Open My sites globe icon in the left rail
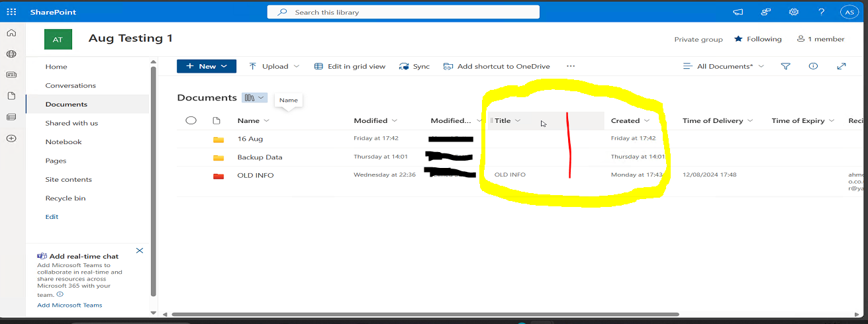This screenshot has height=324, width=868. point(11,54)
